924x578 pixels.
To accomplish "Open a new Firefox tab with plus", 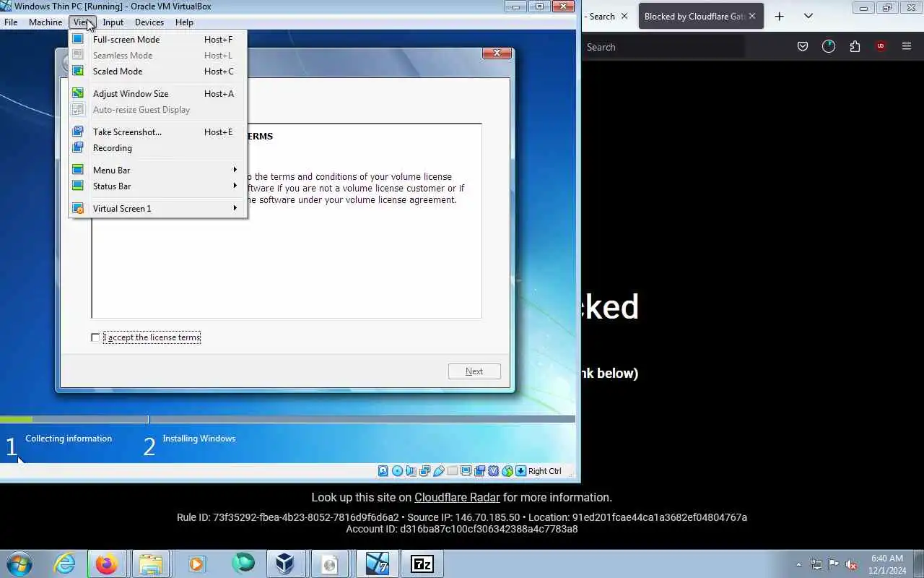I will (779, 16).
